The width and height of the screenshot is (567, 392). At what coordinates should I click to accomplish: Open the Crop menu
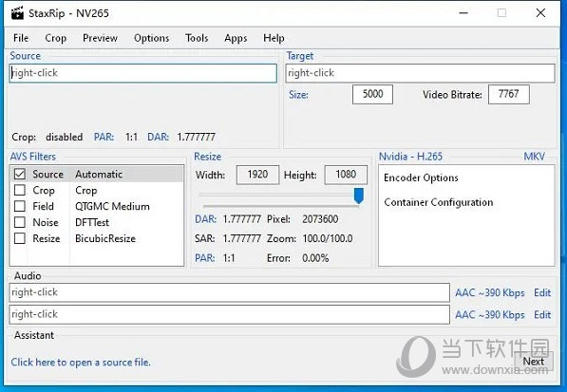tap(55, 38)
